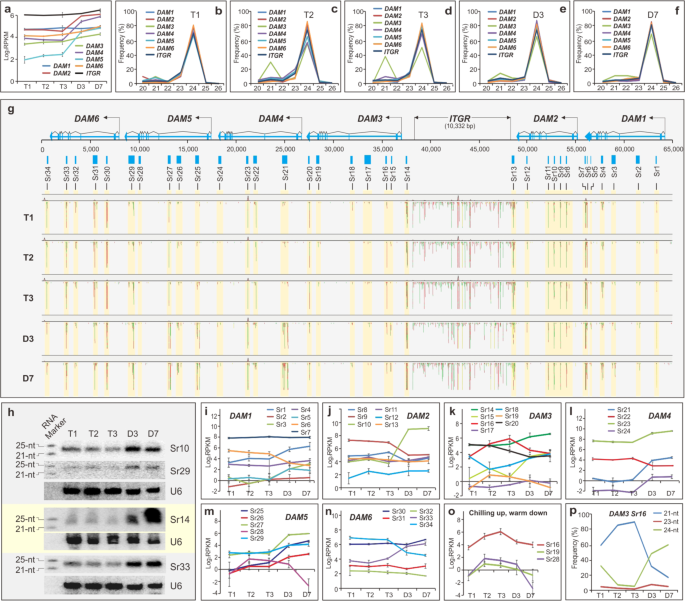Click the "65,000" tick on the genomic scale
Image resolution: width=685 pixels, height=601 pixels.
coord(673,149)
